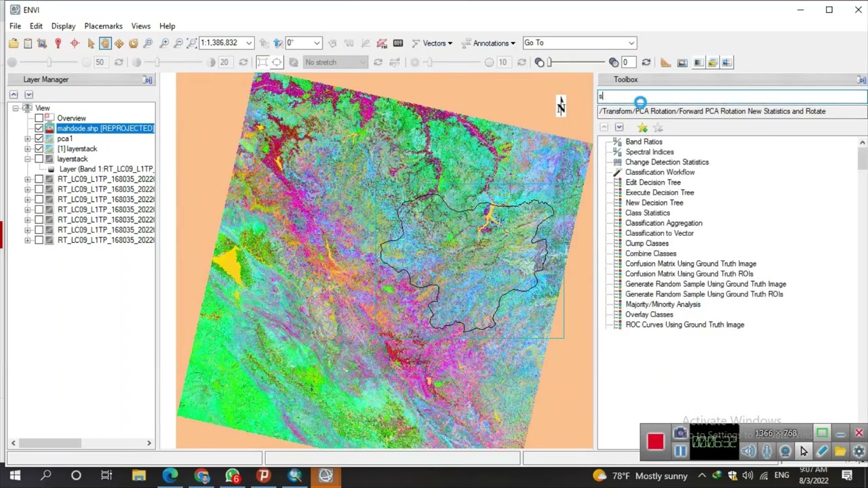The height and width of the screenshot is (488, 868).
Task: Reset contrast with refresh icon near 20
Action: pyautogui.click(x=243, y=62)
